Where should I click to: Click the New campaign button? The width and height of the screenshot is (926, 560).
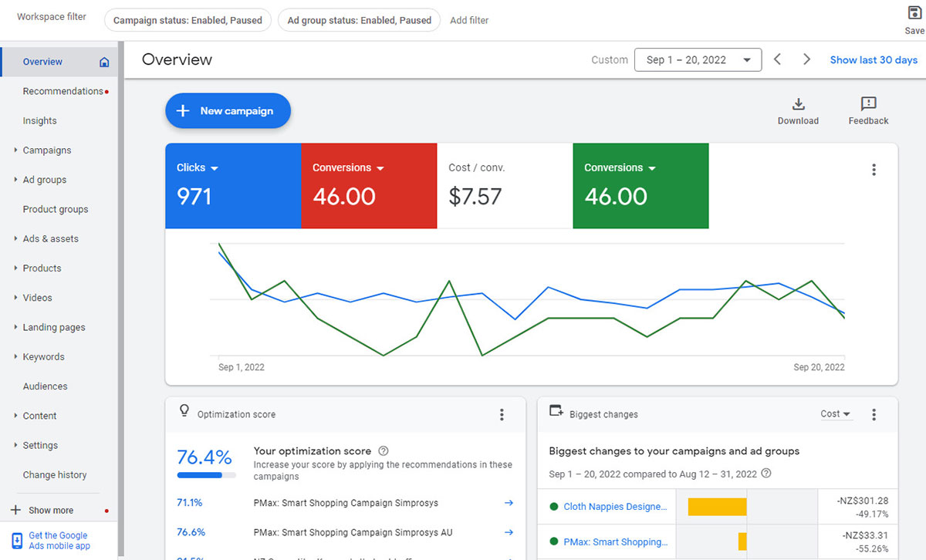228,111
